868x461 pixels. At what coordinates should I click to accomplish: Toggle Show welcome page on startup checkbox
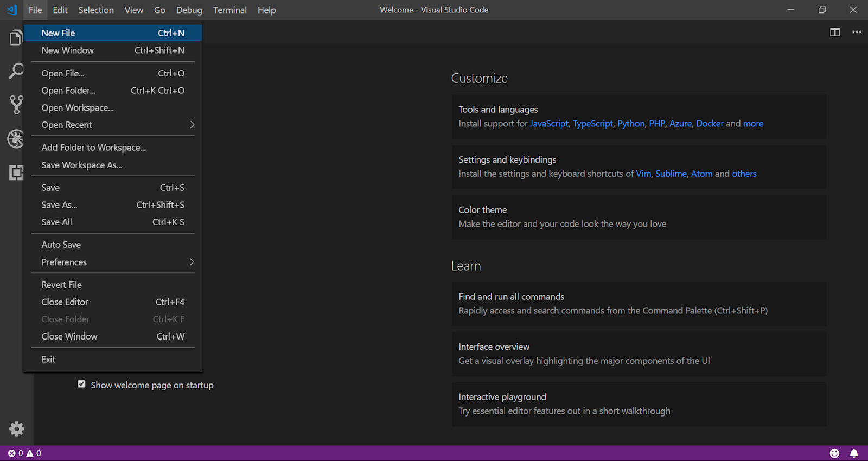[x=81, y=384]
